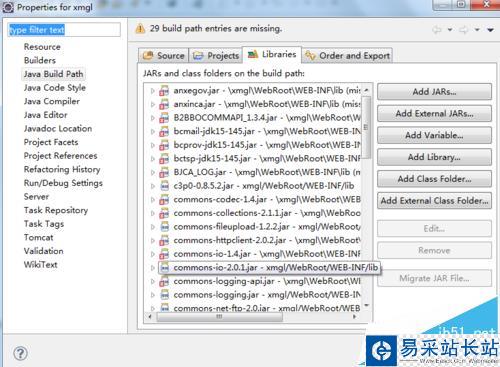
Task: Click the help question mark icon
Action: (x=21, y=353)
